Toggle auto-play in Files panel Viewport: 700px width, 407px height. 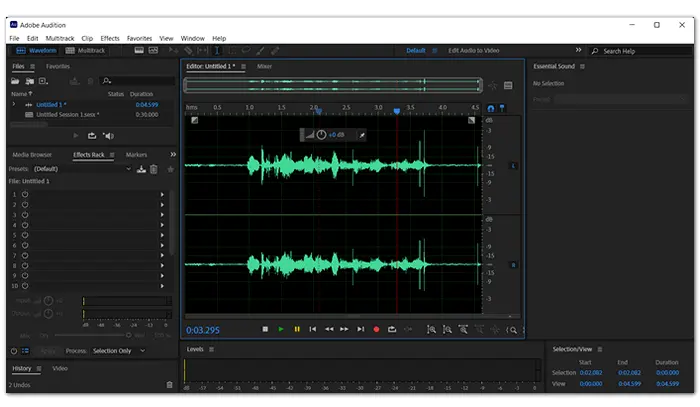coord(108,136)
